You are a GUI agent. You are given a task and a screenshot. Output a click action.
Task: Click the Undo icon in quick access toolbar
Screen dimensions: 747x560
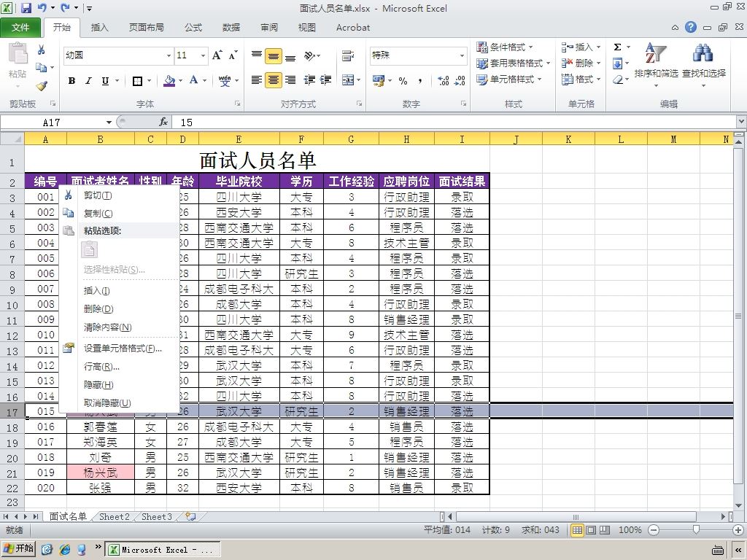pos(42,7)
